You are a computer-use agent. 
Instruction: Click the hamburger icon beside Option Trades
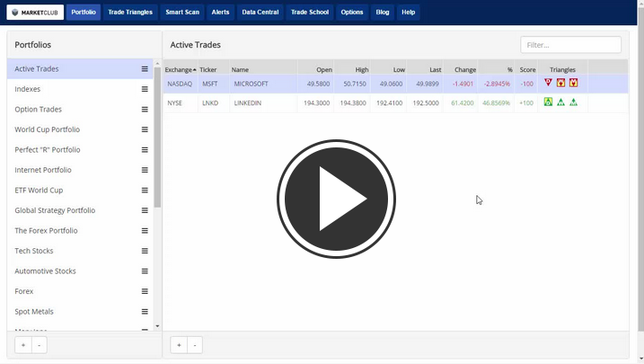(145, 110)
